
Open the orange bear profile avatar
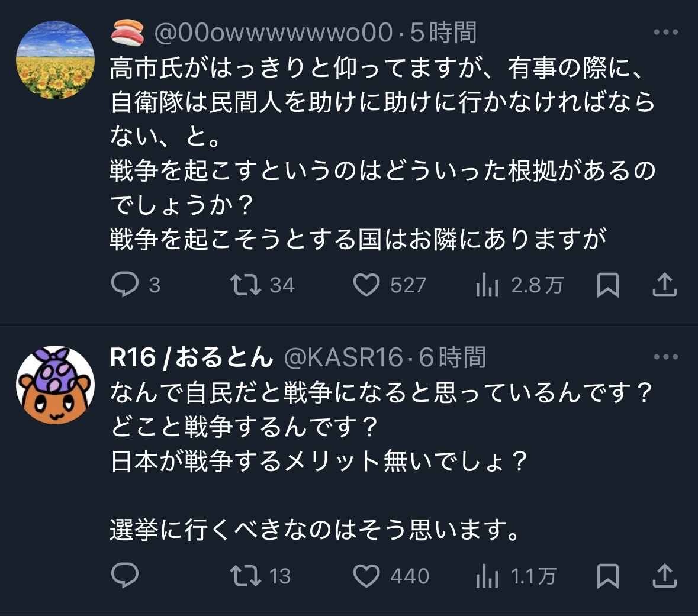pyautogui.click(x=54, y=385)
